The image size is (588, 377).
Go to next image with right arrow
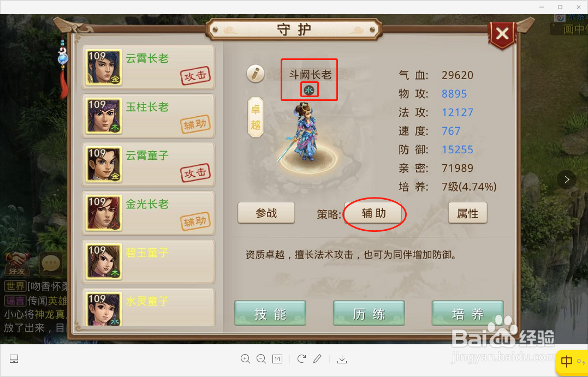click(x=567, y=179)
